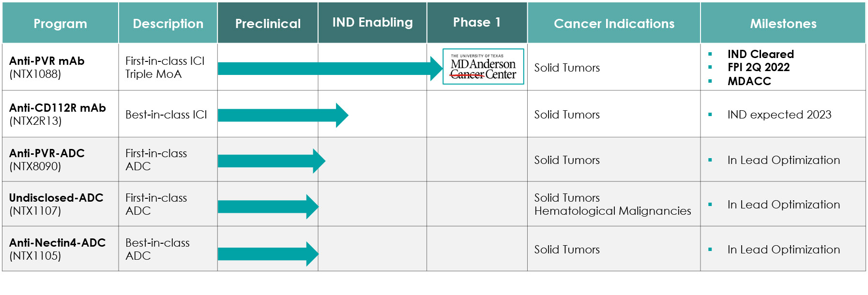Click the Anti-Nectin4-ADC program name
The width and height of the screenshot is (868, 295).
click(x=57, y=243)
